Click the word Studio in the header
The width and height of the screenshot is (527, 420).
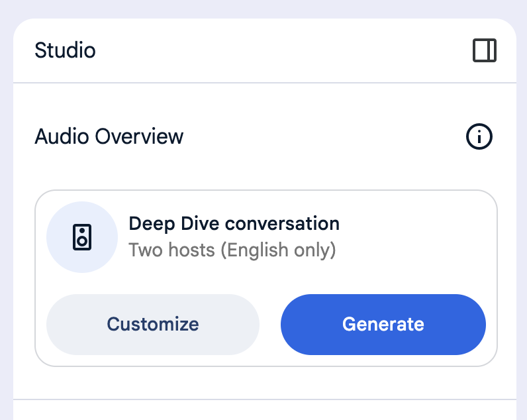[65, 50]
